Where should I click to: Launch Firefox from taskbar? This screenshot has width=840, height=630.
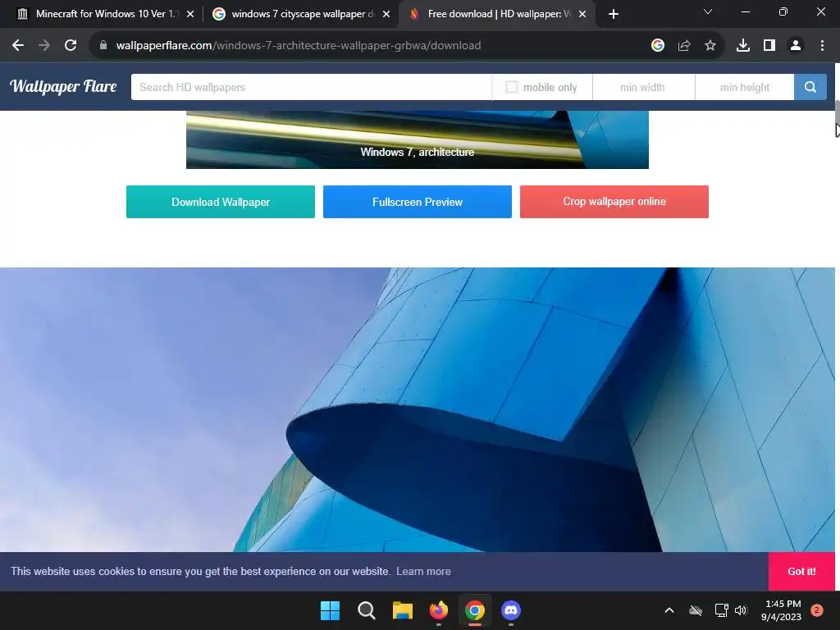[x=439, y=610]
